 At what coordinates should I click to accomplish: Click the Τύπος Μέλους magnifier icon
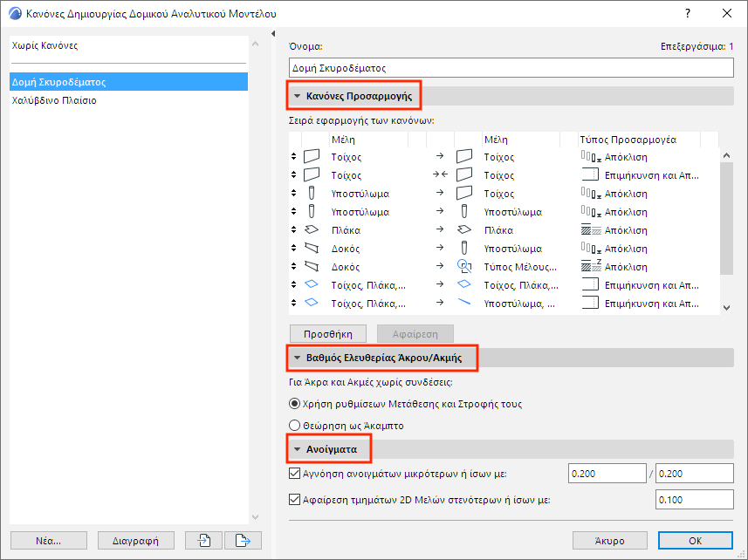(464, 267)
